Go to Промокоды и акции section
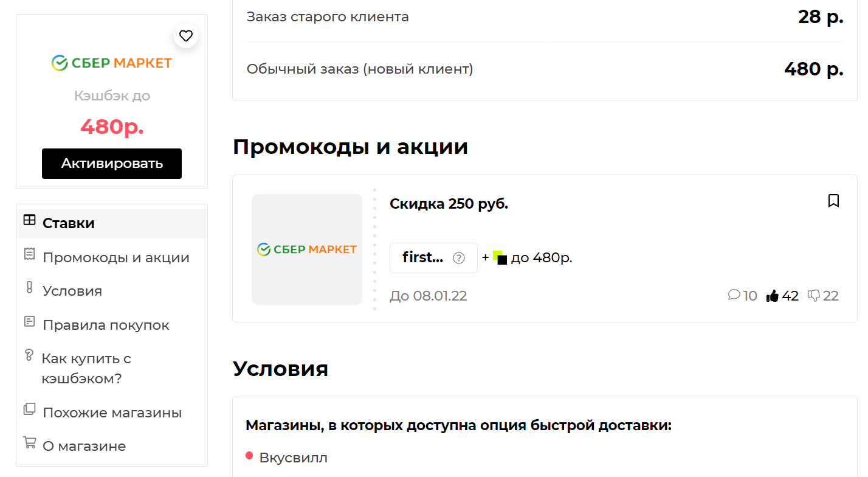The height and width of the screenshot is (477, 868). (115, 257)
